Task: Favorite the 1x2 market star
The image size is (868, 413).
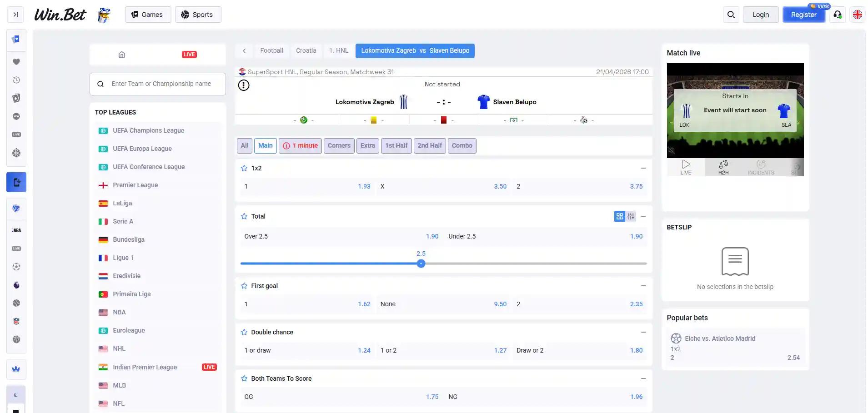Action: tap(244, 168)
